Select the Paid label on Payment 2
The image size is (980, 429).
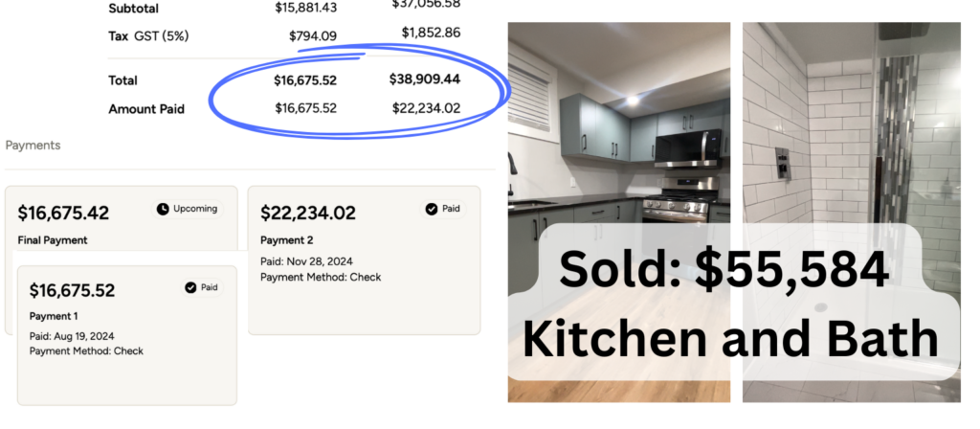click(x=451, y=209)
